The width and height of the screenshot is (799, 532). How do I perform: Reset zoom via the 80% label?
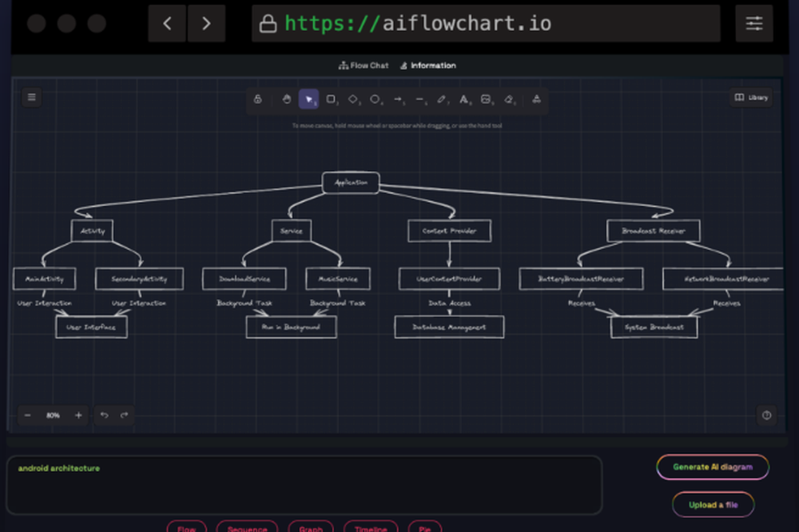(53, 415)
